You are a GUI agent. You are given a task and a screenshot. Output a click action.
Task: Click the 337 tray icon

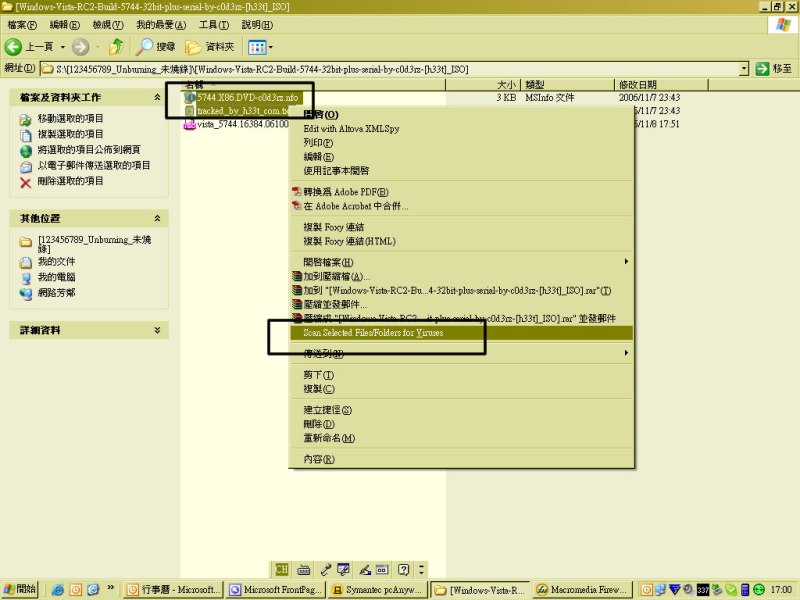703,590
